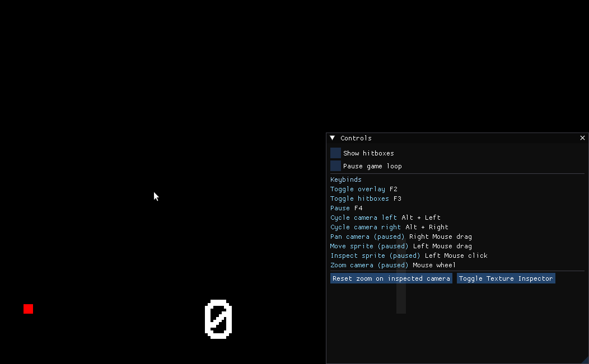Viewport: 589px width, 364px height.
Task: Click the Move sprite (paused) entry
Action: pos(401,246)
